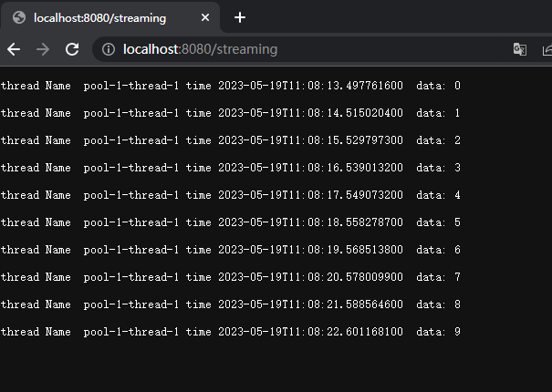This screenshot has width=552, height=392.
Task: Click the globe favicon on the tab
Action: (19, 17)
